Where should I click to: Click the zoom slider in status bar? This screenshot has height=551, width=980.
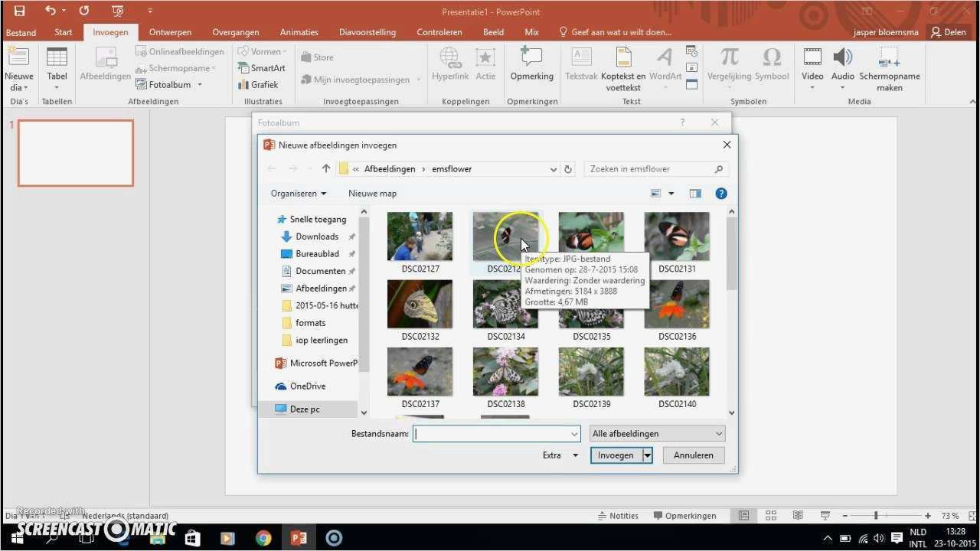876,516
